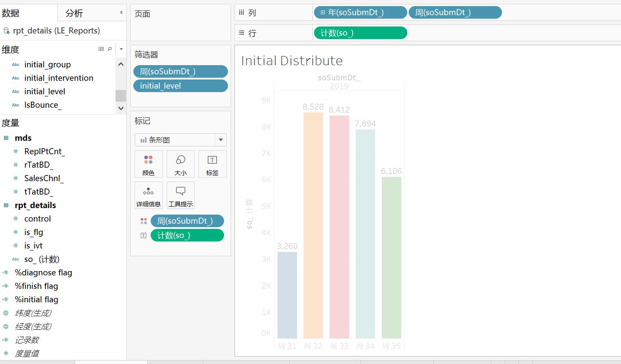Click the so_ 计数 vertical axis title
The image size is (621, 364).
tap(249, 214)
